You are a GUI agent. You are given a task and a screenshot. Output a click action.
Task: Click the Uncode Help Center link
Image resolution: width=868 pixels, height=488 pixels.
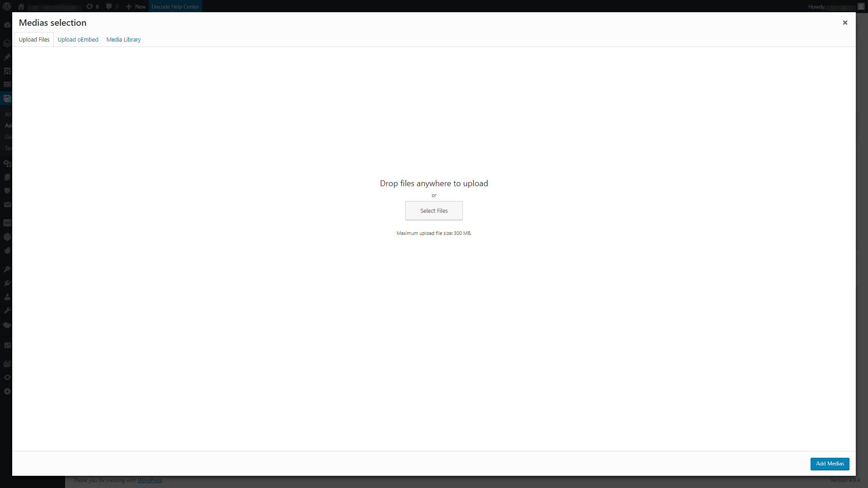[175, 6]
